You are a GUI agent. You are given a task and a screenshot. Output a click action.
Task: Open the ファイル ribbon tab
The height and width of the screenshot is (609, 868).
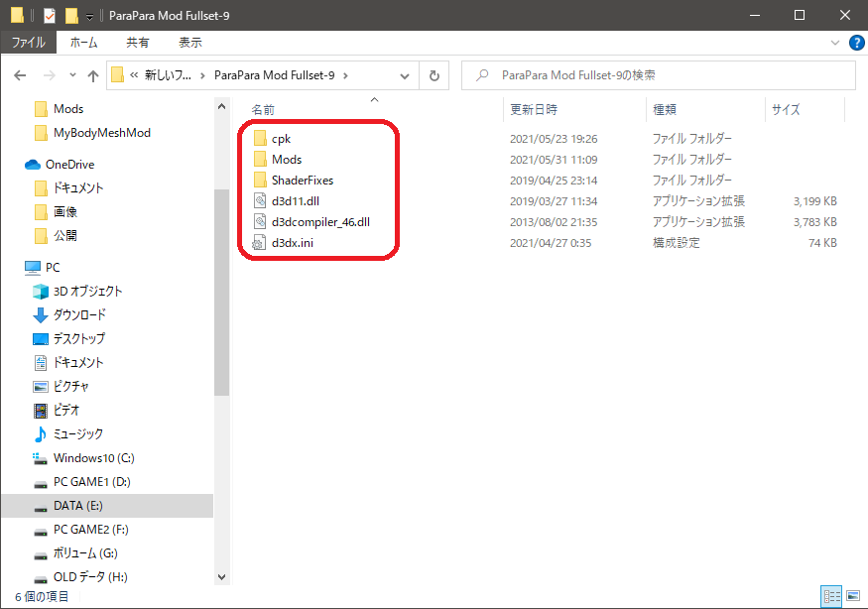pyautogui.click(x=28, y=42)
